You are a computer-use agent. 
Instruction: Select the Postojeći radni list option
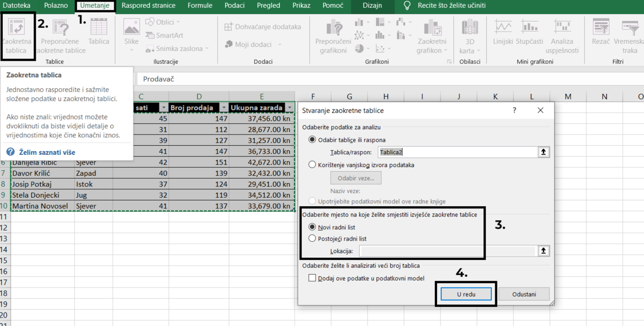point(312,238)
